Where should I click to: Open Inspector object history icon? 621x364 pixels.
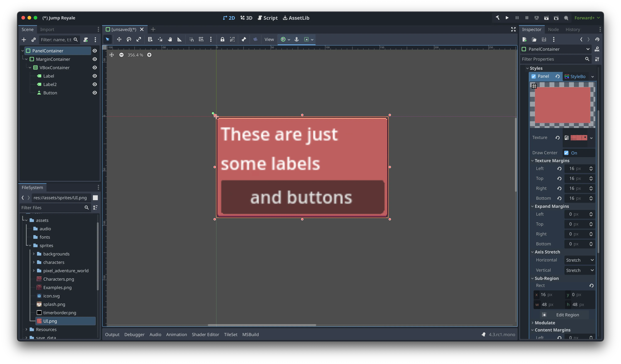point(597,39)
